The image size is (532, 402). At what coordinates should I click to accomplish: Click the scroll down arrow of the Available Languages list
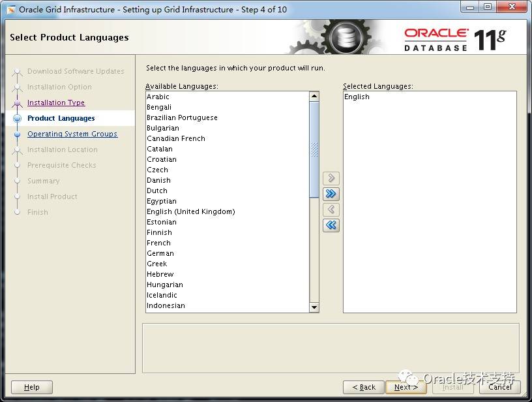tap(314, 307)
